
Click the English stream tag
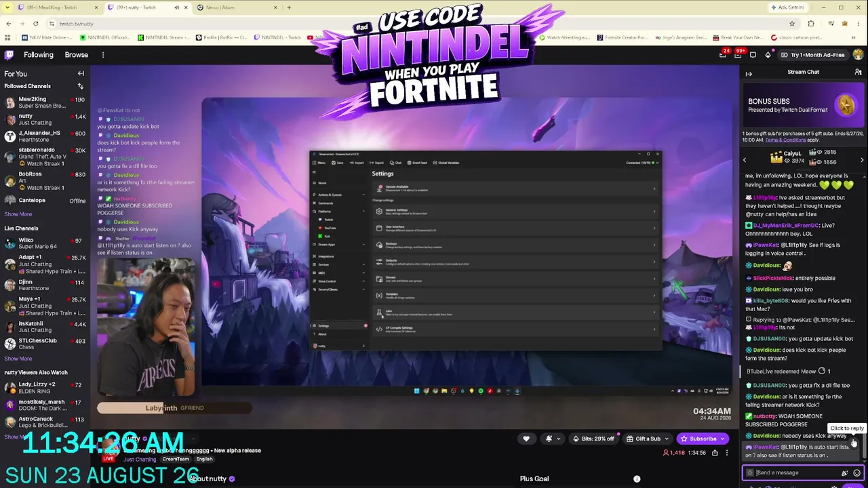coord(204,460)
